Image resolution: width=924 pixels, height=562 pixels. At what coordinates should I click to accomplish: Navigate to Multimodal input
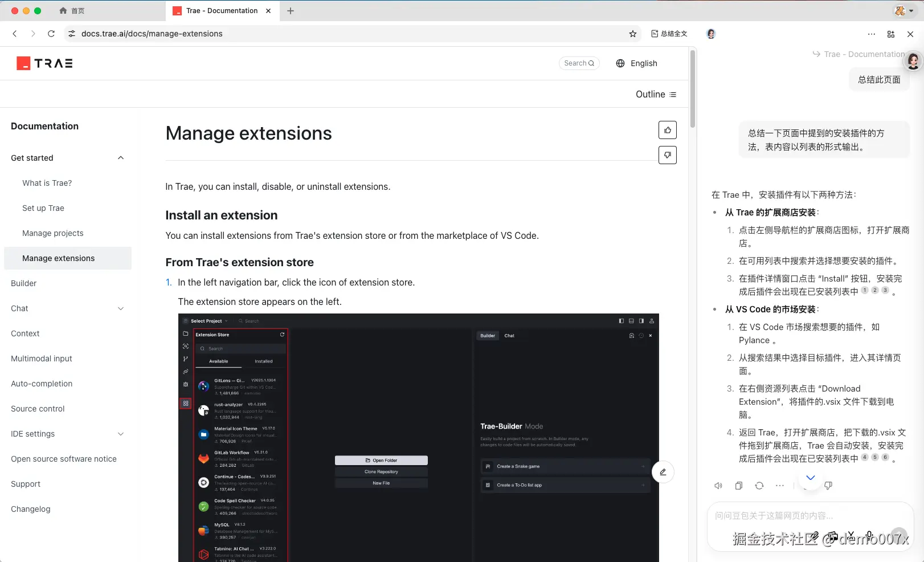click(42, 359)
